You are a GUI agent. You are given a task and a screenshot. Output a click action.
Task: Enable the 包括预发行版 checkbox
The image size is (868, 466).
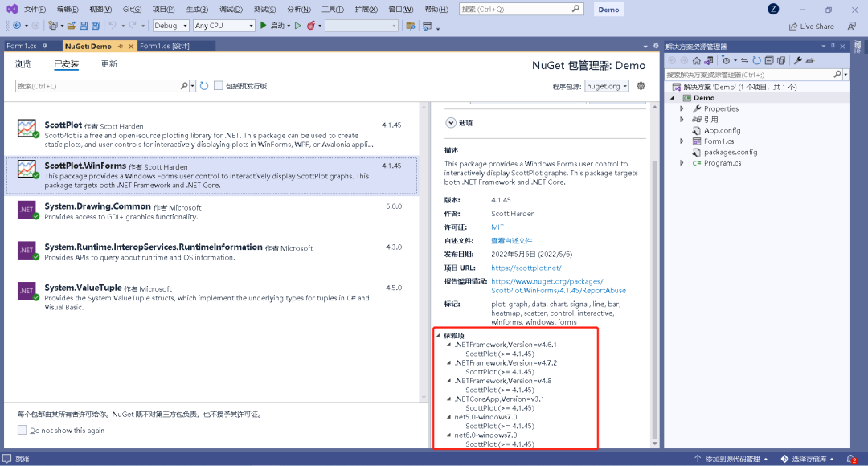tap(218, 86)
